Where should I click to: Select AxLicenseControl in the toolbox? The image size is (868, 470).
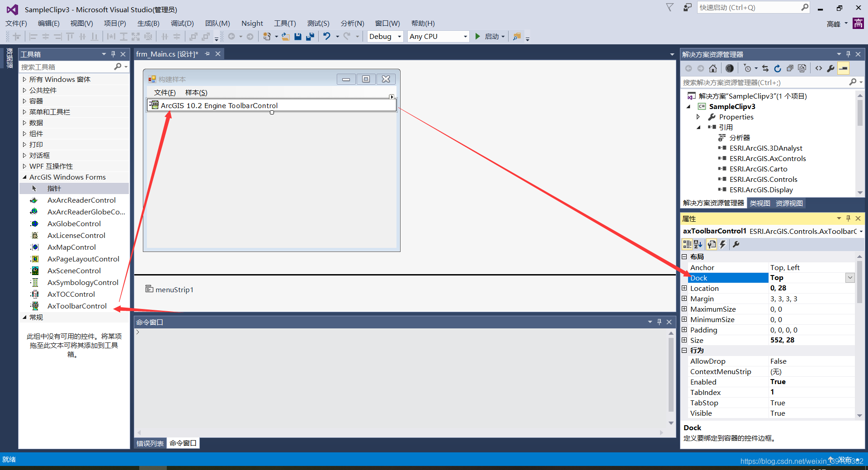coord(76,235)
